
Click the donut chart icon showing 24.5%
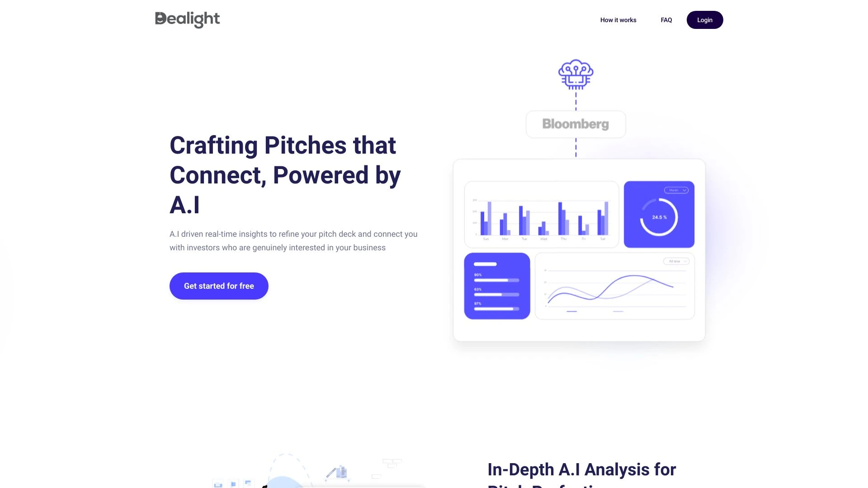click(658, 217)
